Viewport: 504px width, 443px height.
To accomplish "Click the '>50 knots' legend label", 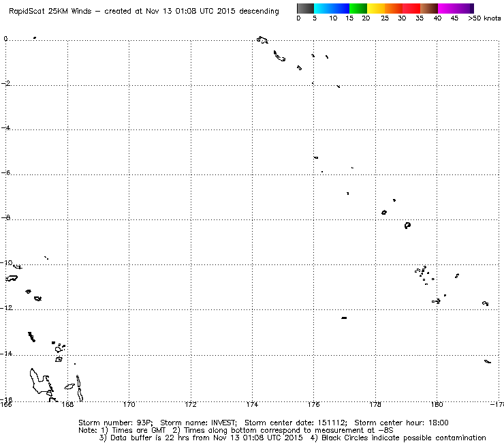I will click(484, 18).
